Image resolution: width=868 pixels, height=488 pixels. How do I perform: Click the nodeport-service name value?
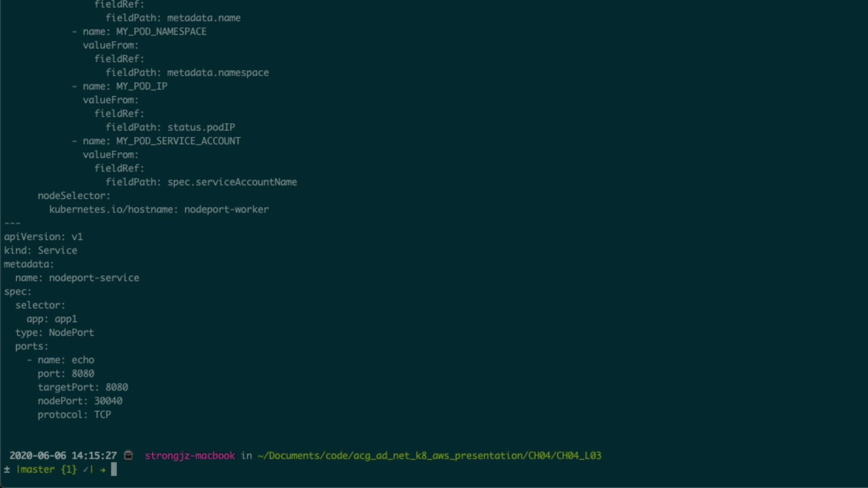point(94,278)
